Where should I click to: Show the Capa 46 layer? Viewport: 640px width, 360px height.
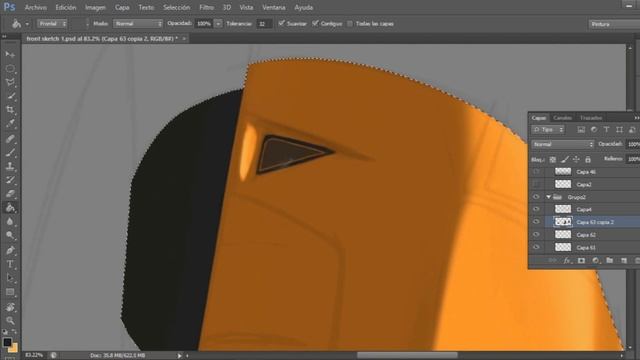(536, 172)
